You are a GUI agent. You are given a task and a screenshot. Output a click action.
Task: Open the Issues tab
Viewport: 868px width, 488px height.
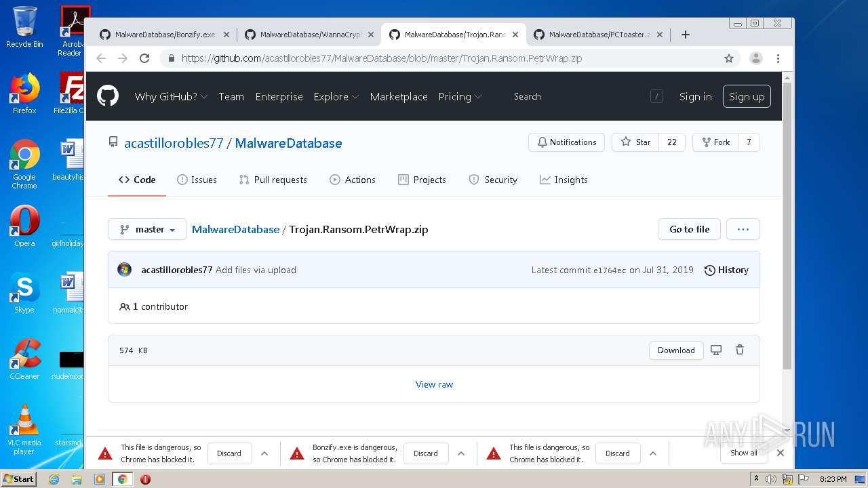[x=197, y=180]
